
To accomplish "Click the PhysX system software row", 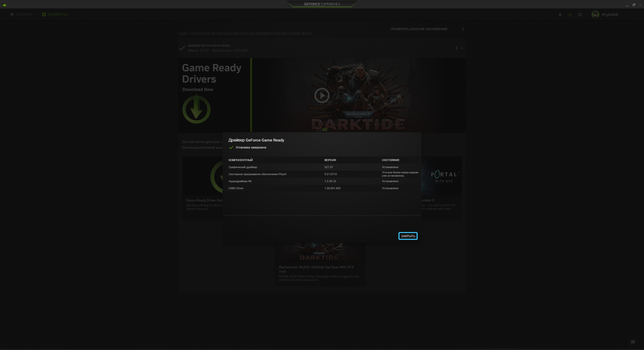I will (322, 174).
